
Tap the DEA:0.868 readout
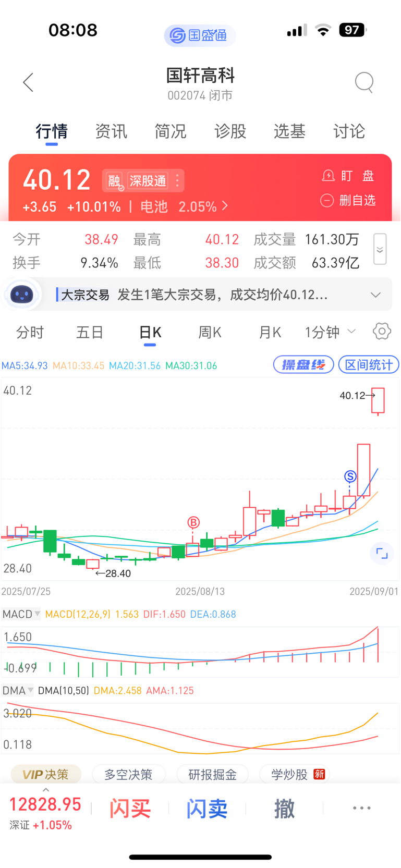point(213,614)
